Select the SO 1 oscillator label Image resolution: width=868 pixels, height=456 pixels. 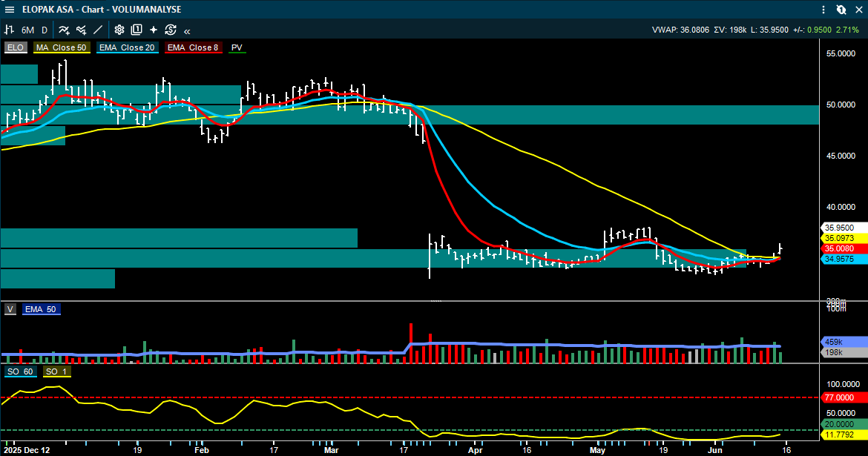(x=56, y=371)
